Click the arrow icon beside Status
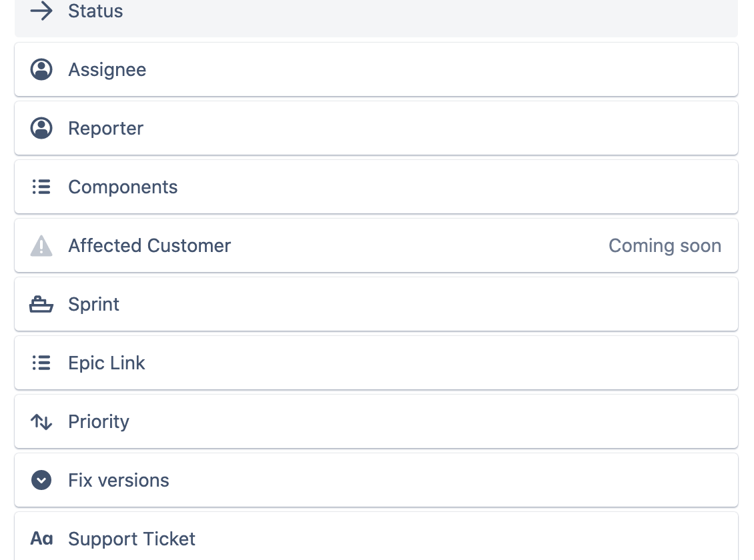The height and width of the screenshot is (560, 754). pyautogui.click(x=41, y=11)
